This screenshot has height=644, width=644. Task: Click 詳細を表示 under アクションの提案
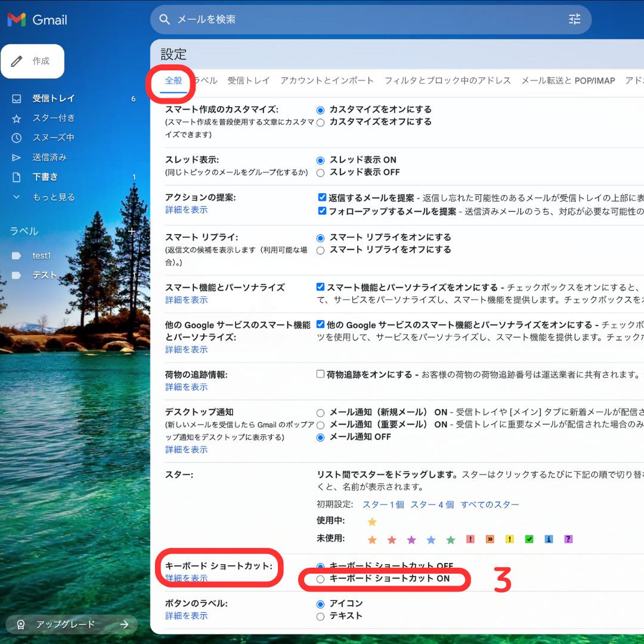187,210
